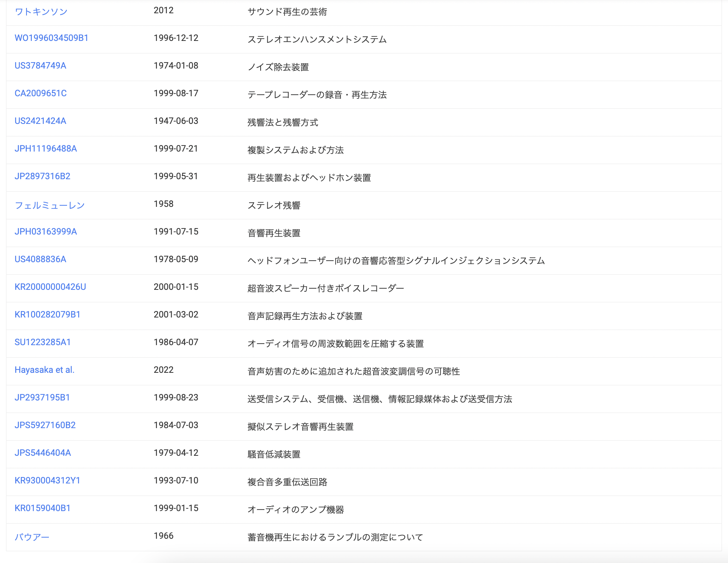
Task: Select the date 1974-01-08
Action: click(x=176, y=66)
